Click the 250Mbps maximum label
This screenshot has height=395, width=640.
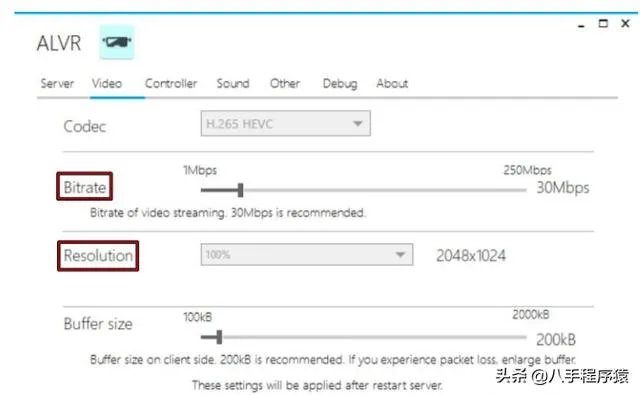click(527, 170)
